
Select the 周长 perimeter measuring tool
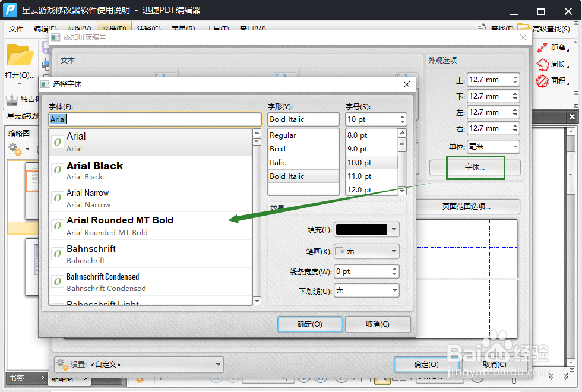[553, 64]
